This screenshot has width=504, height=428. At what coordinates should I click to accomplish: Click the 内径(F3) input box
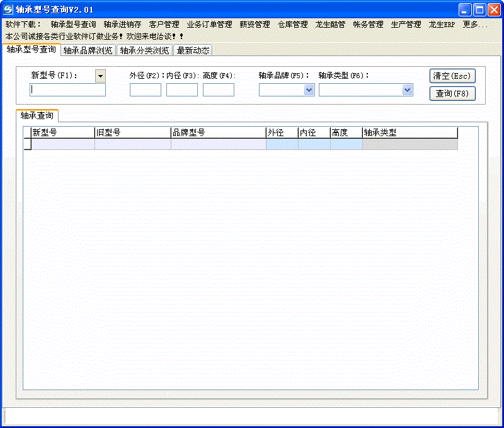pos(182,90)
